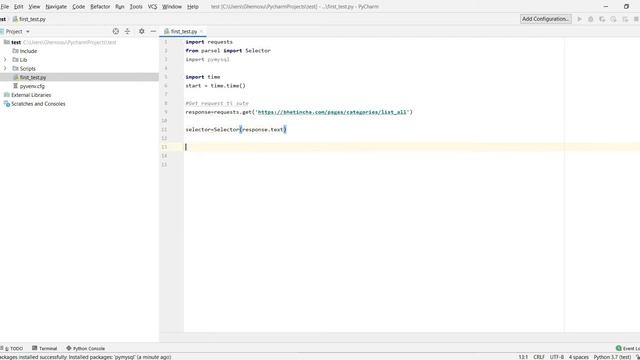
Task: Change the 4 spaces indent setting
Action: point(579,357)
